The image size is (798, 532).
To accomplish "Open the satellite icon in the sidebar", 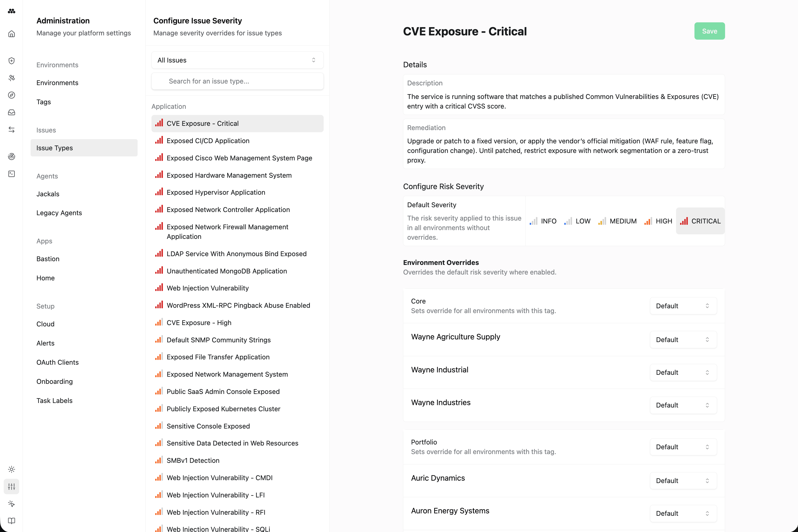I will point(11,78).
